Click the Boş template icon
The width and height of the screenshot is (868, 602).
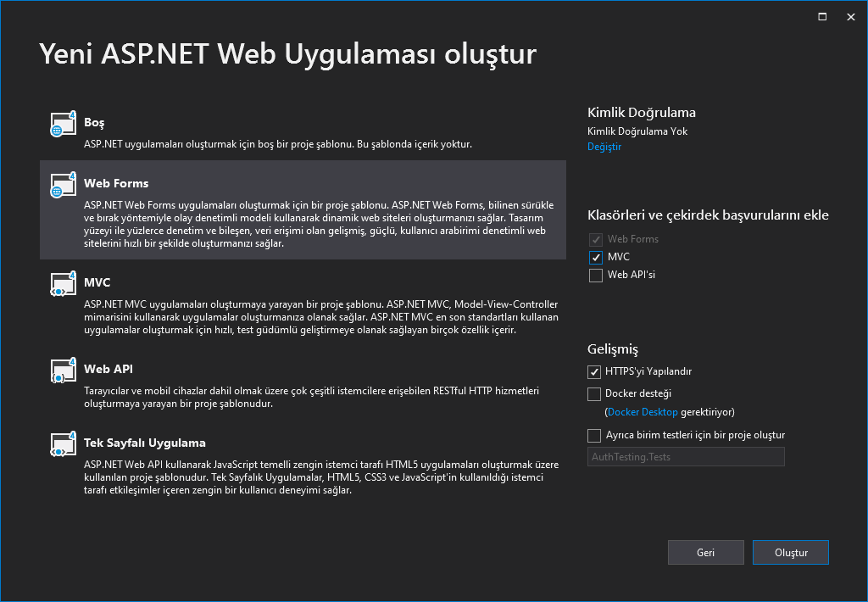(x=63, y=124)
